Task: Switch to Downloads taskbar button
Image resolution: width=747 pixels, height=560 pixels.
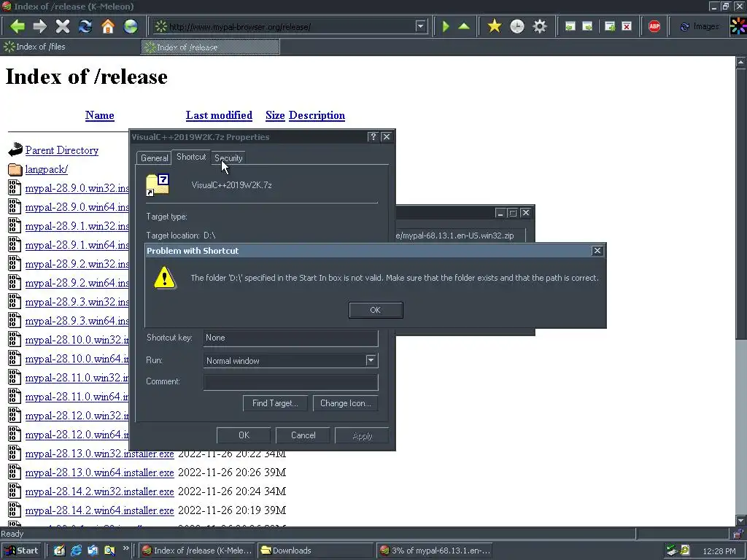Action: [x=315, y=551]
